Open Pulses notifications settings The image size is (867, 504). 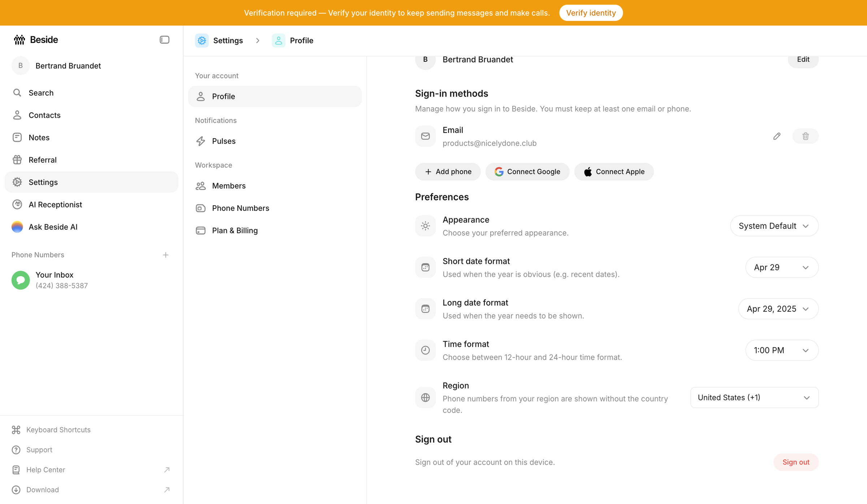(275, 141)
